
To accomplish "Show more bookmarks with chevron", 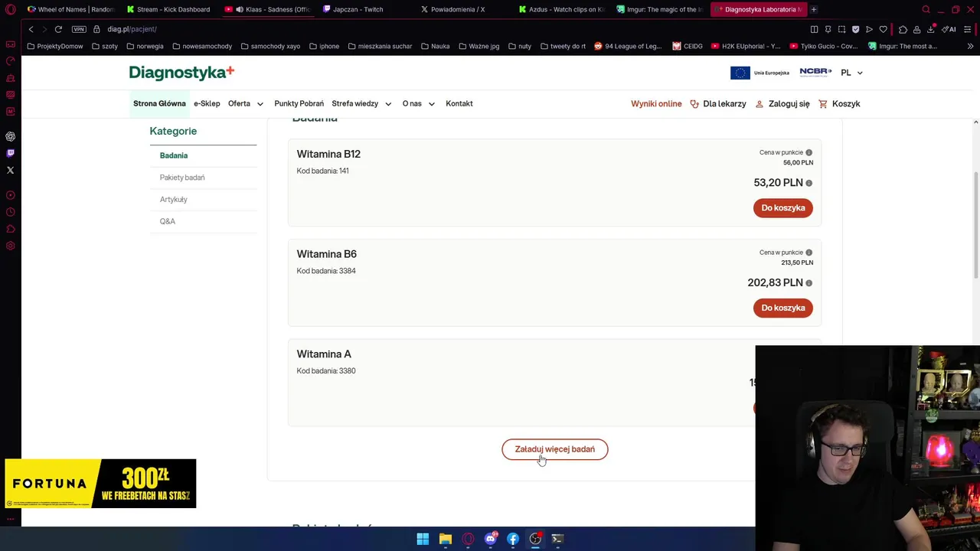I will pyautogui.click(x=970, y=46).
